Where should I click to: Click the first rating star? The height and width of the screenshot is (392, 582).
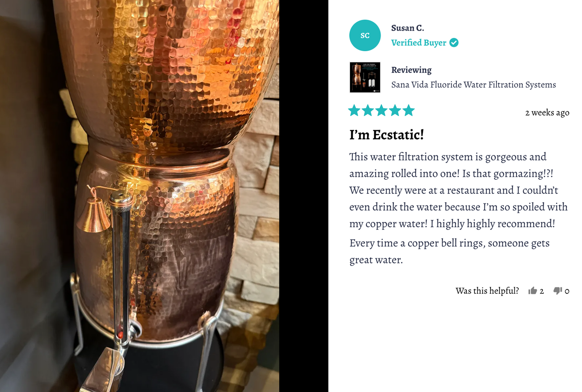[x=354, y=110]
